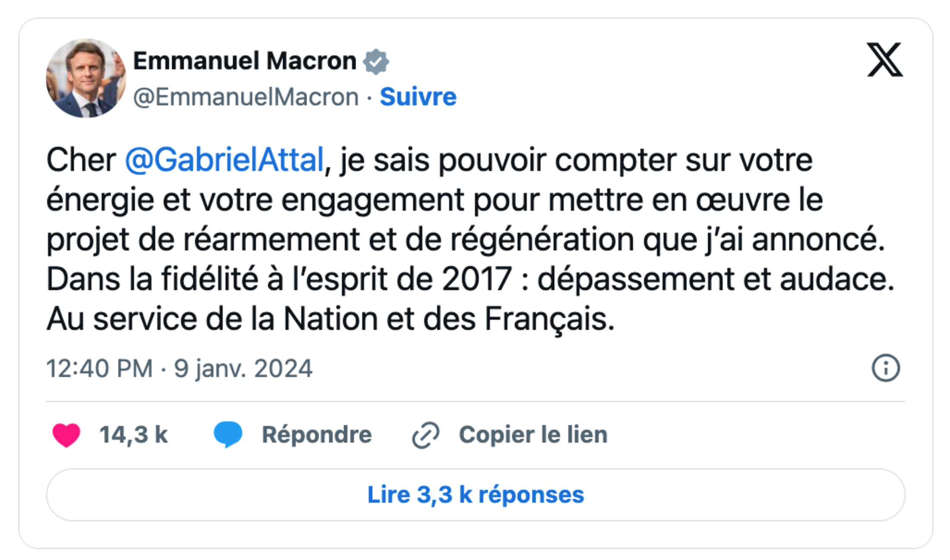Click the pink heart like icon
This screenshot has width=950, height=560.
pos(66,435)
